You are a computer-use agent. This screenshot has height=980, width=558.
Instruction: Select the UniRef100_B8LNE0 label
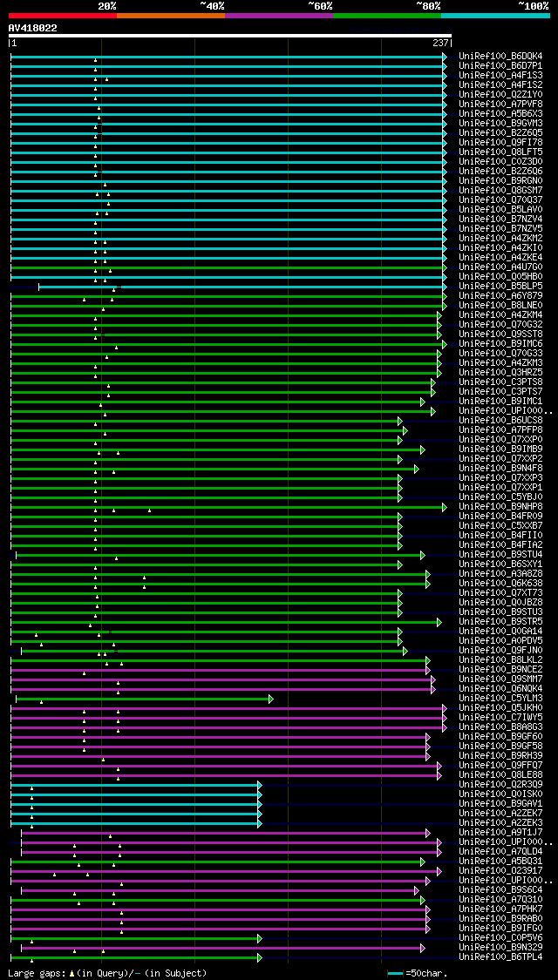pyautogui.click(x=500, y=305)
